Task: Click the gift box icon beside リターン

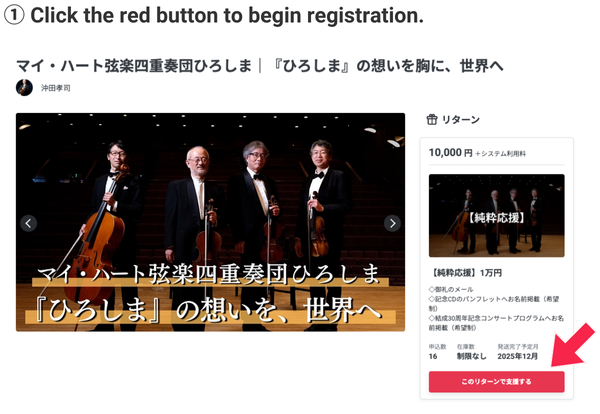Action: tap(432, 120)
